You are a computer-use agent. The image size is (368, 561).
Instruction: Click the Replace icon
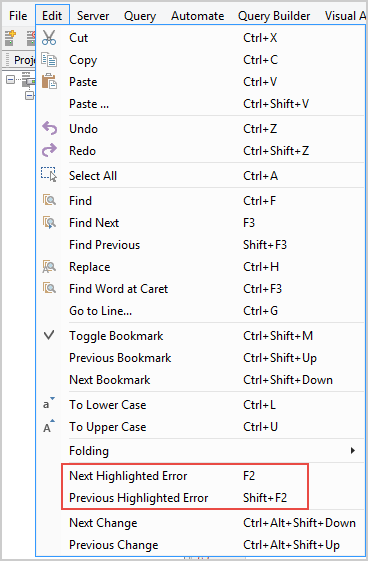point(49,266)
